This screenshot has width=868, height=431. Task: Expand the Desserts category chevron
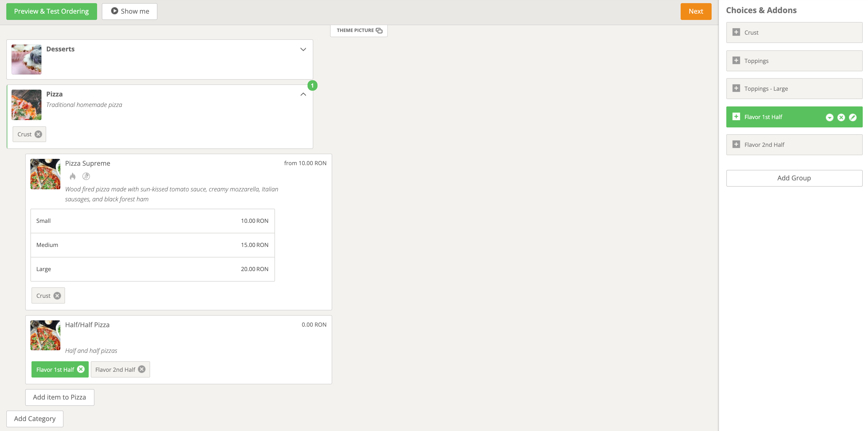click(303, 50)
